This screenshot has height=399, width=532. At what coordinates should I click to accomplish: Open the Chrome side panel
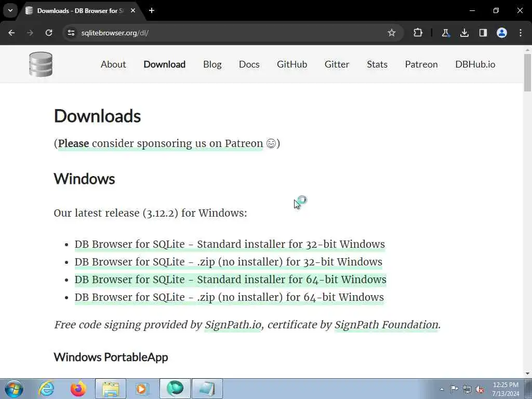483,33
